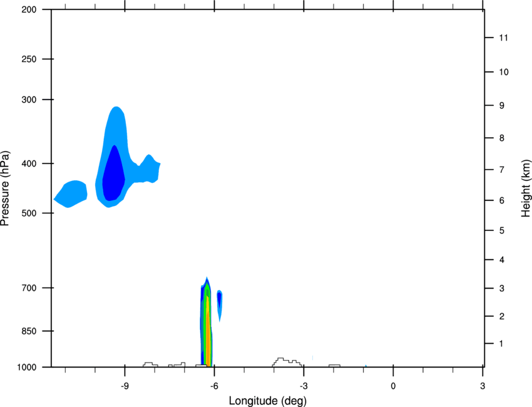Click the 250 pressure tick label
532x407 pixels.
tap(29, 59)
